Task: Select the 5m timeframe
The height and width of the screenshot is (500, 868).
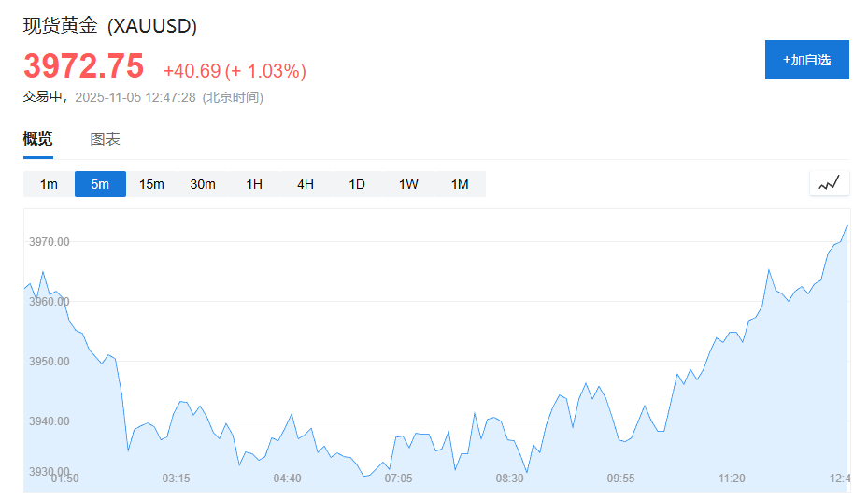Action: coord(100,184)
